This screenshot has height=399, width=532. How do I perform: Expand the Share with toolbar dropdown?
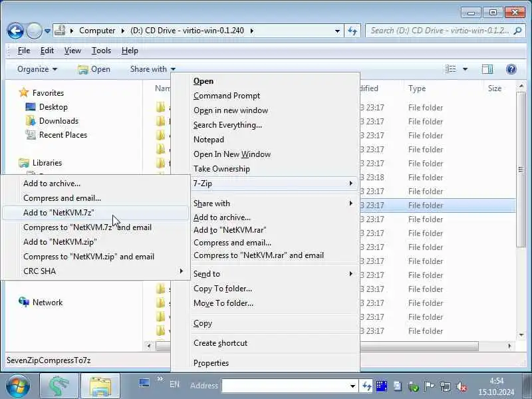152,69
